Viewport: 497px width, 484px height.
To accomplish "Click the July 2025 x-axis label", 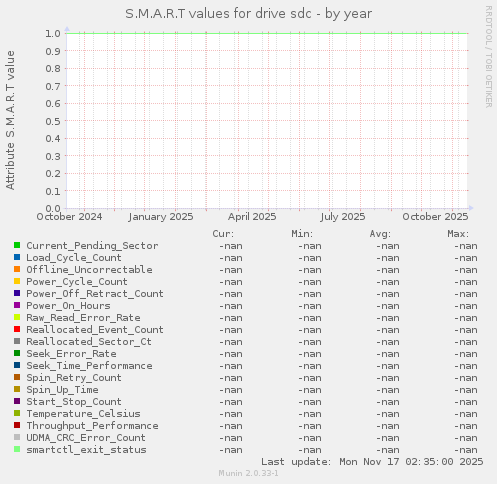I will (x=343, y=217).
